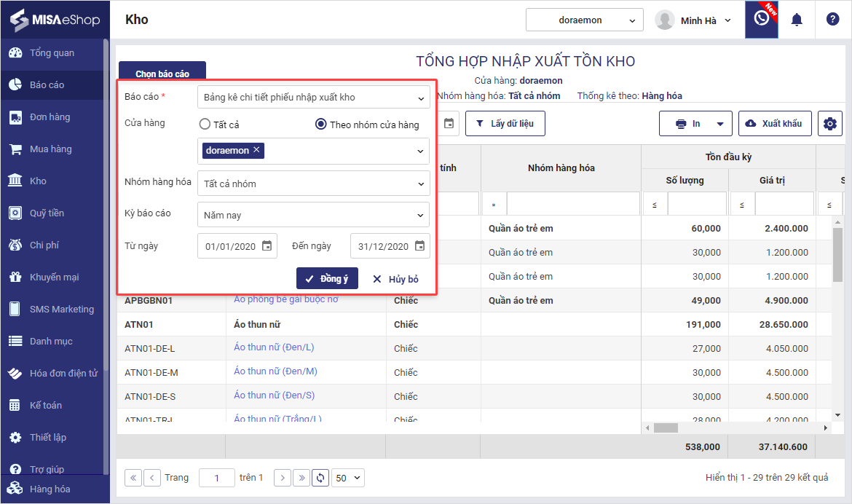
Task: Open calendar picker for Từ ngày
Action: click(x=267, y=246)
